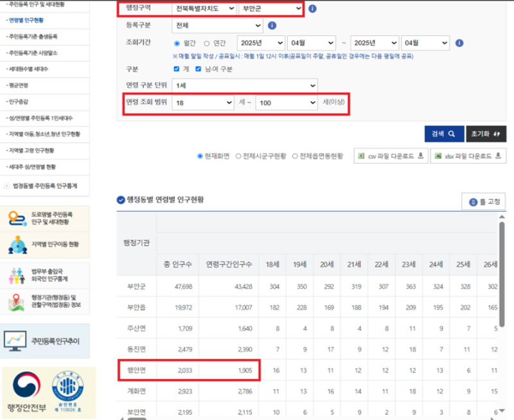
Task: Click 도로명별 주민등록 인구 및 세대현황 icon
Action: pos(17,218)
